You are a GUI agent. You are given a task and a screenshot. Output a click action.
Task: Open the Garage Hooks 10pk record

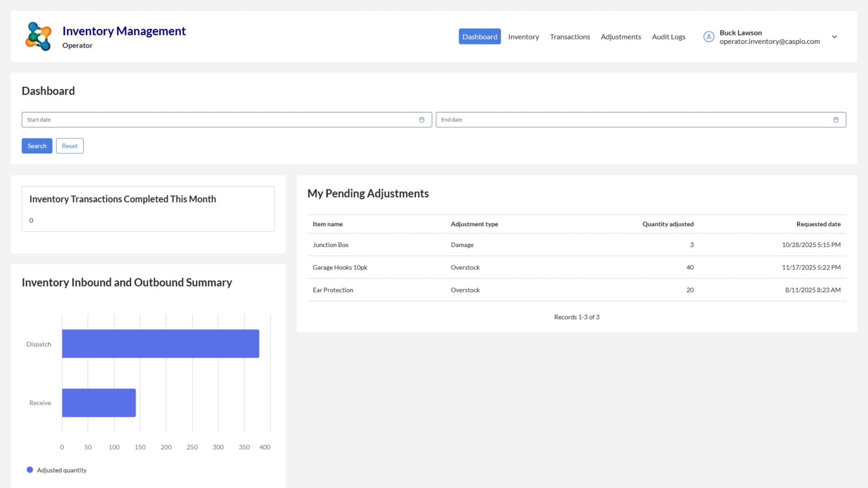click(x=340, y=267)
